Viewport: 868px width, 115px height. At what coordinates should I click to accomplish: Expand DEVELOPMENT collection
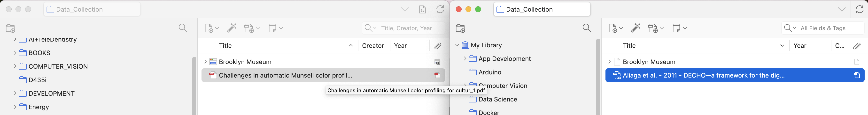(x=15, y=93)
